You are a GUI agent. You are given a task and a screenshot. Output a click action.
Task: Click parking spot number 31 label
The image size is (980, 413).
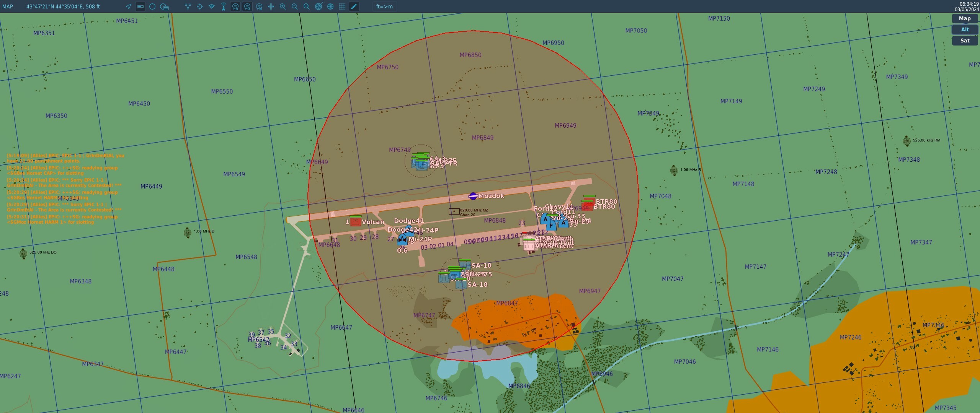pyautogui.click(x=335, y=241)
